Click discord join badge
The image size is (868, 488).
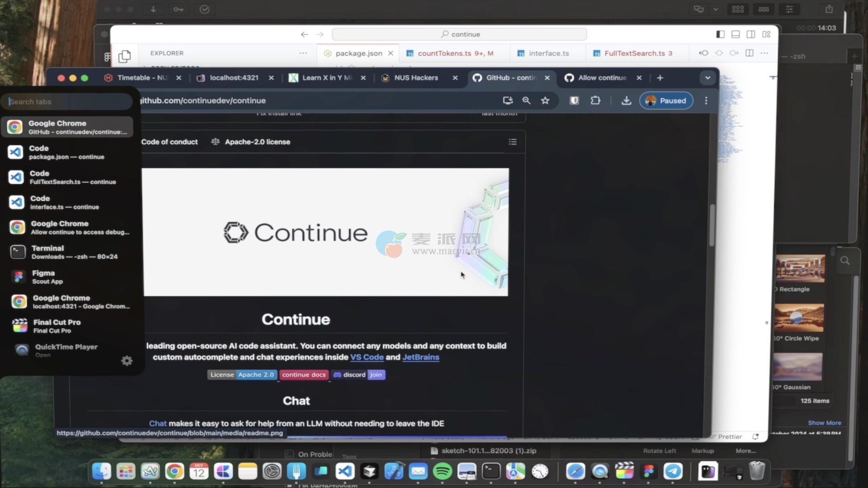point(358,375)
